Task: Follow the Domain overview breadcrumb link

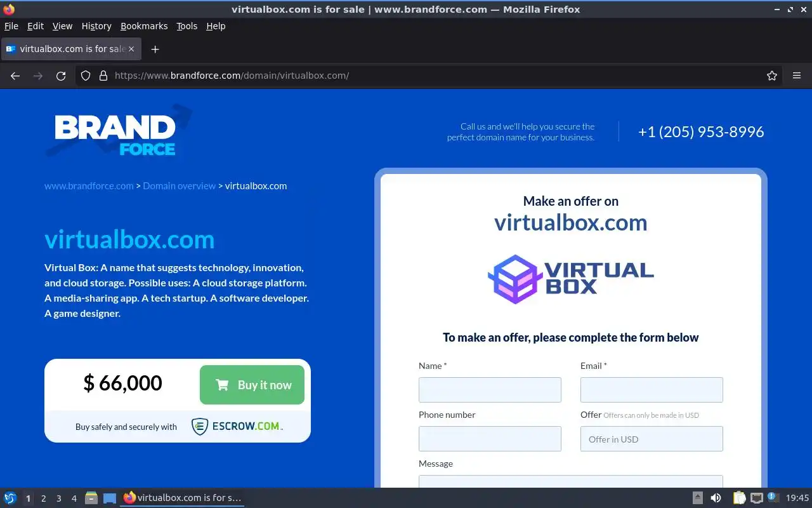Action: (x=180, y=186)
